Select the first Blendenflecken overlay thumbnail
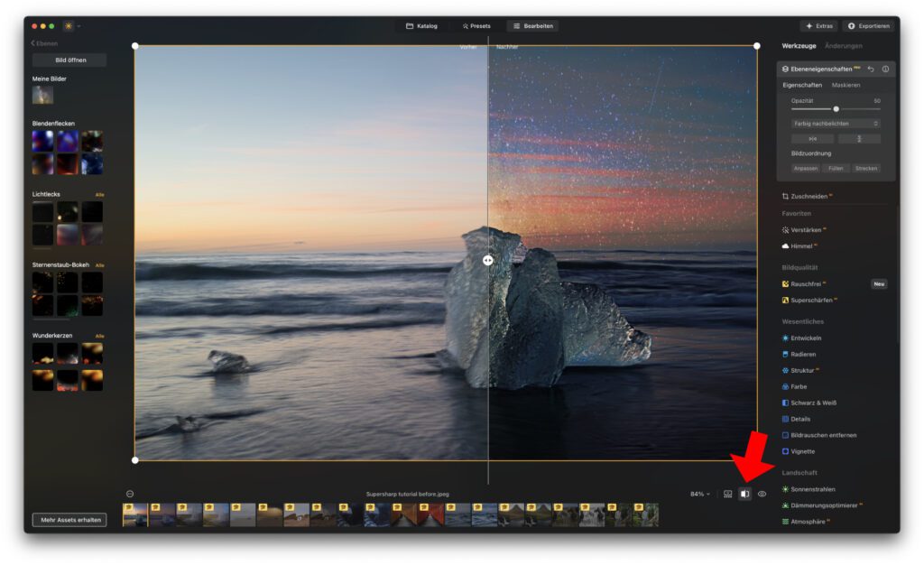Image resolution: width=924 pixels, height=565 pixels. 43,140
